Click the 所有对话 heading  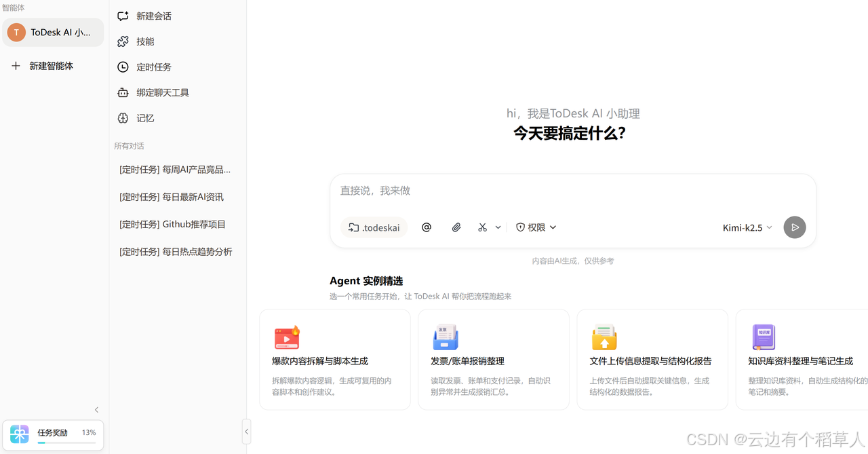tap(129, 146)
